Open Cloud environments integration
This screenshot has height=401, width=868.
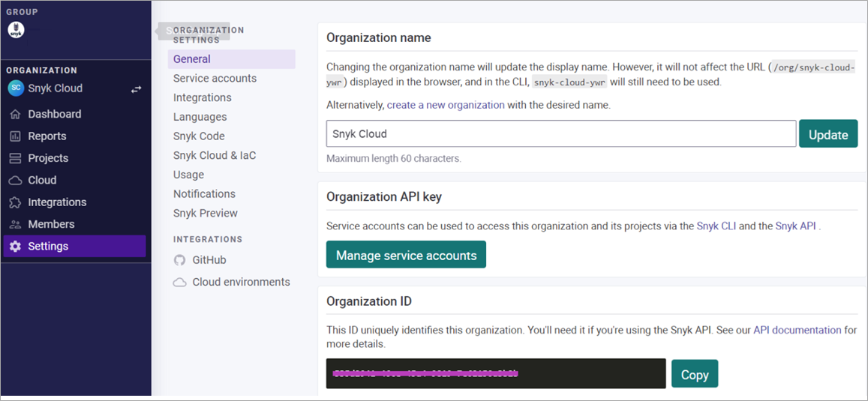pyautogui.click(x=241, y=283)
